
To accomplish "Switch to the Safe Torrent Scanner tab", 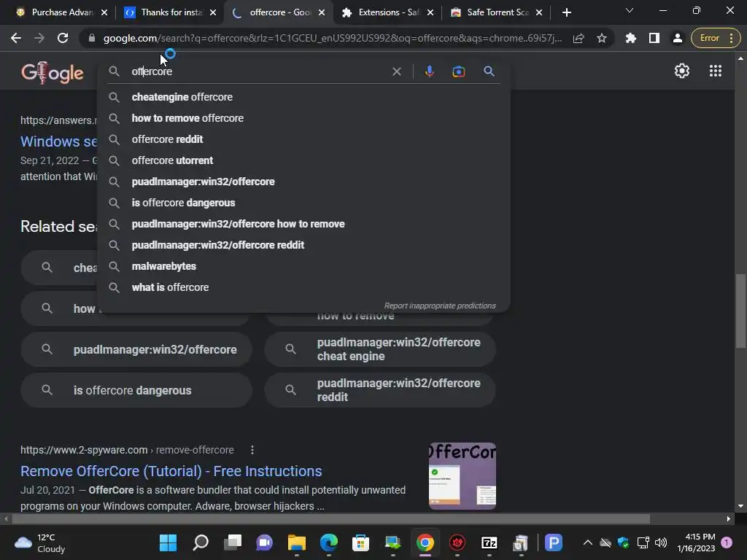I will 496,12.
